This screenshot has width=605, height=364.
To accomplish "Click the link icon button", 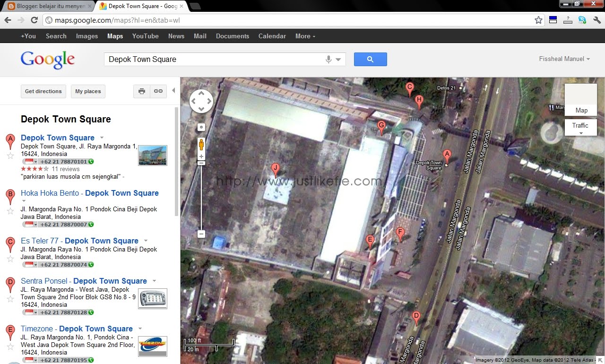I will tap(158, 91).
